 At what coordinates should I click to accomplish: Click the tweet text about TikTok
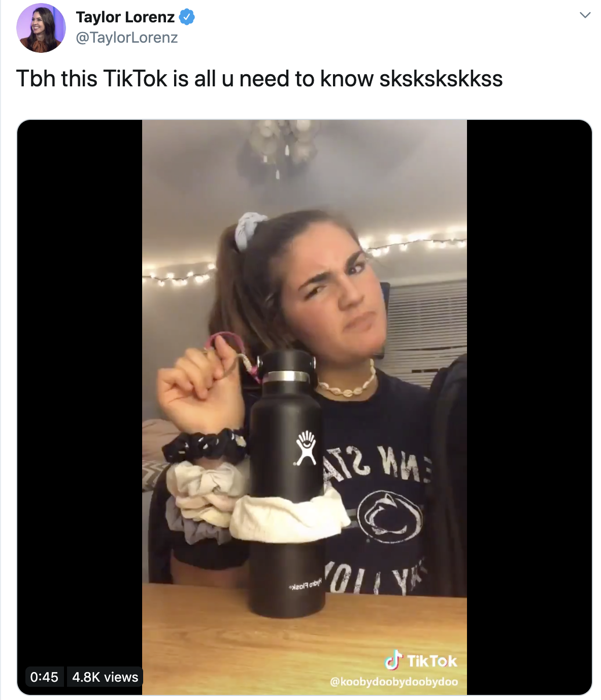click(x=259, y=79)
